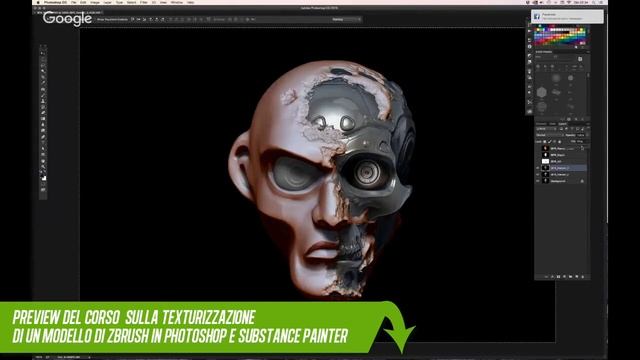The image size is (640, 360).
Task: Switch to the Channels tab
Action: click(541, 124)
